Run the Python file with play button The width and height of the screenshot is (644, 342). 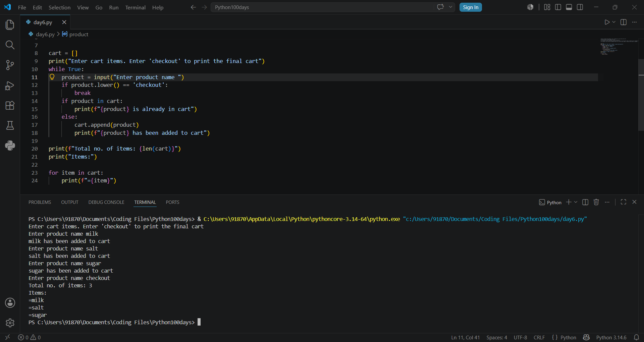(607, 22)
